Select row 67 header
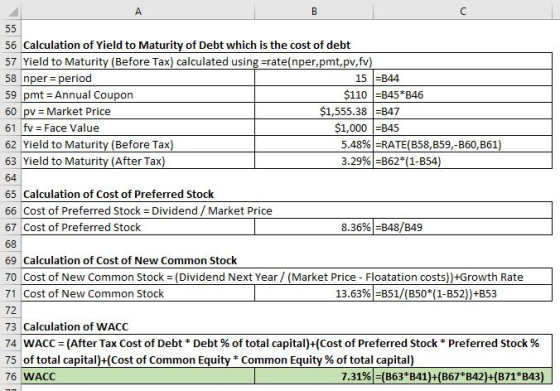Viewport: 560px width, 391px height. pyautogui.click(x=11, y=227)
